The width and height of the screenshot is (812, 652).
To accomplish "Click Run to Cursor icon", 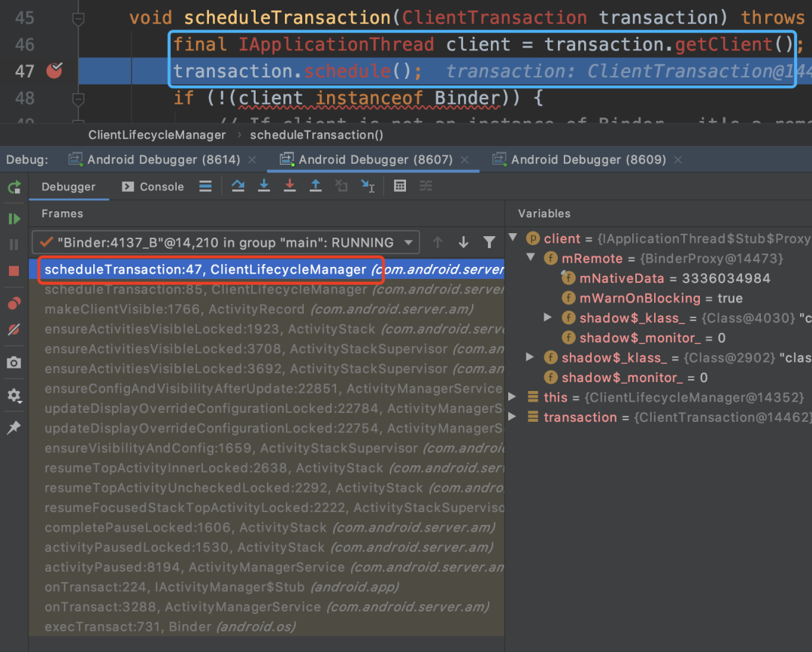I will tap(368, 186).
